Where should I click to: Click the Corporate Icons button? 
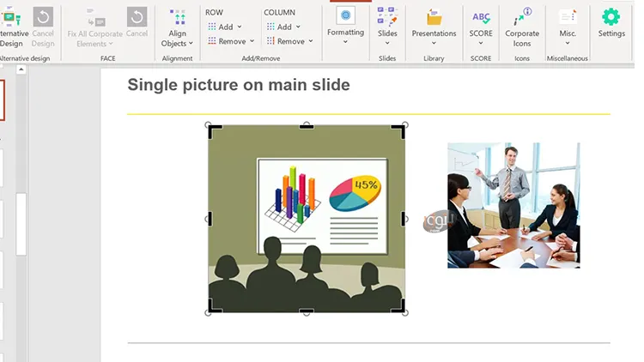coord(522,18)
